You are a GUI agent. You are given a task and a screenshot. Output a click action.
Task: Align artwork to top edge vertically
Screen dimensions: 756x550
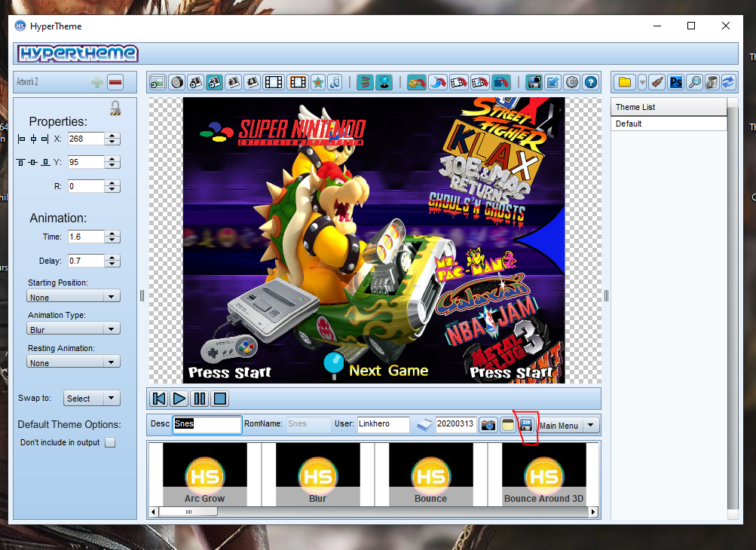20,163
